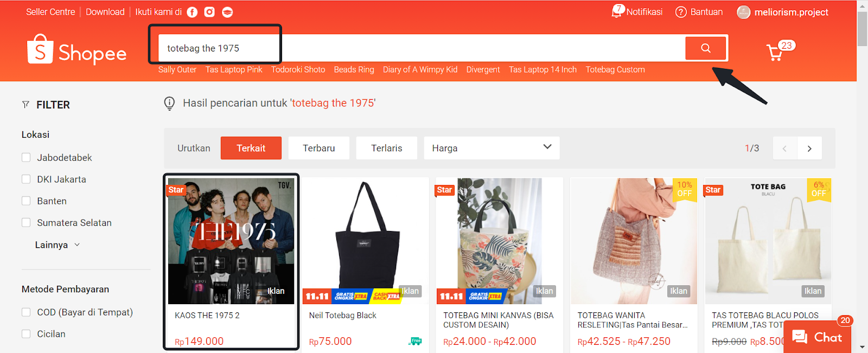Click the Sally Outer suggestion
The height and width of the screenshot is (353, 868).
click(x=177, y=69)
